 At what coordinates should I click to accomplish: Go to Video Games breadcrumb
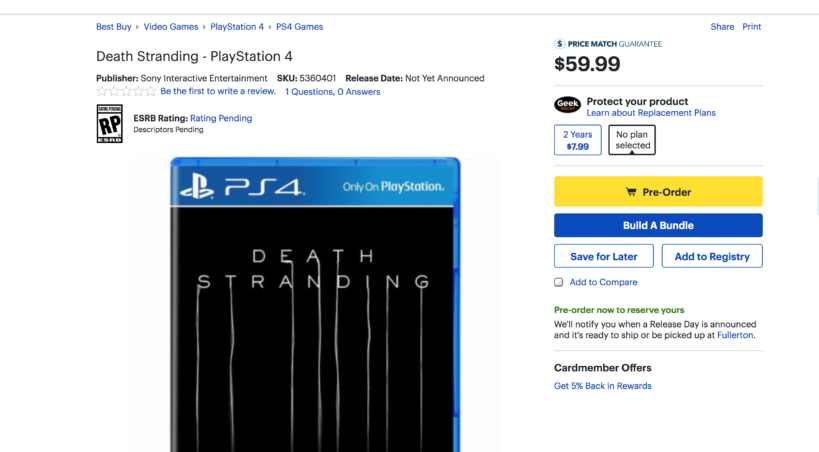point(170,27)
